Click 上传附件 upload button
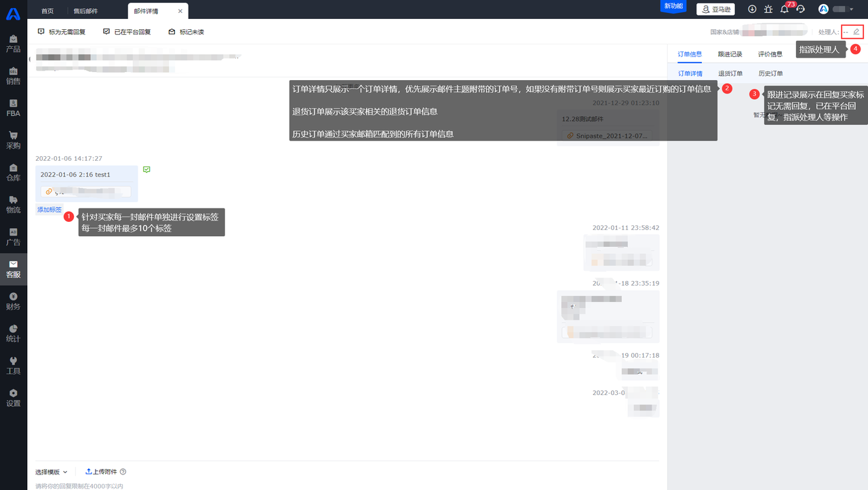 click(100, 472)
